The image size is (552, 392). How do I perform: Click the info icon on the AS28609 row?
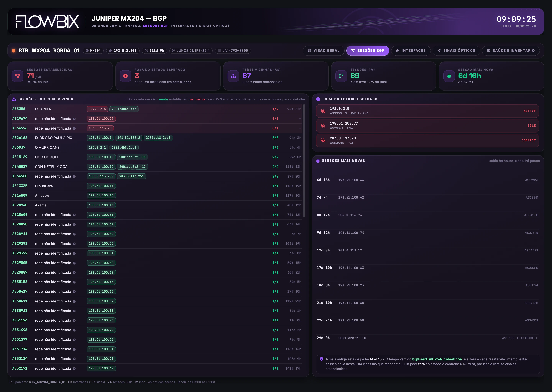click(74, 215)
